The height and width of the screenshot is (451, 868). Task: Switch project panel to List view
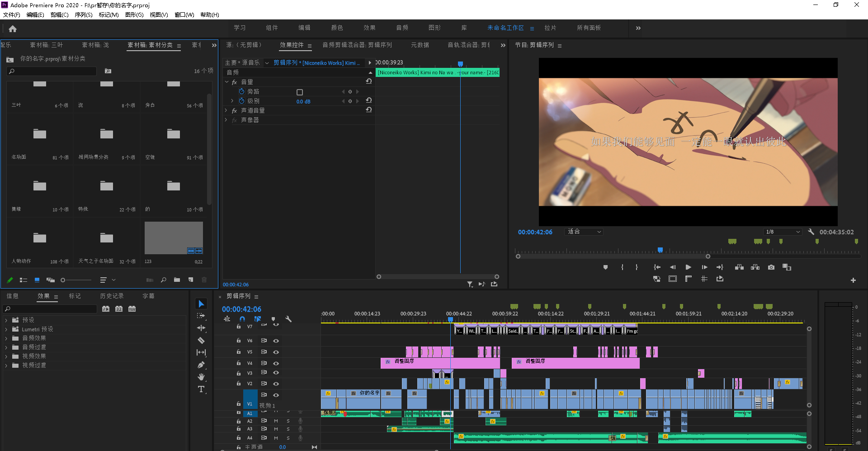pyautogui.click(x=24, y=280)
